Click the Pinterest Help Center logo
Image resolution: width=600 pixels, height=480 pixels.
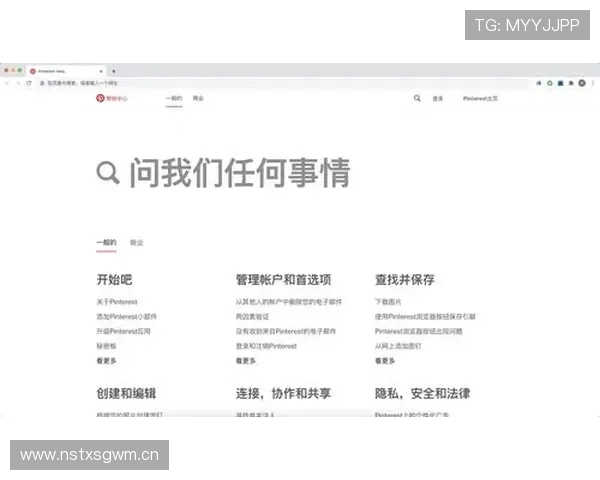tap(111, 98)
